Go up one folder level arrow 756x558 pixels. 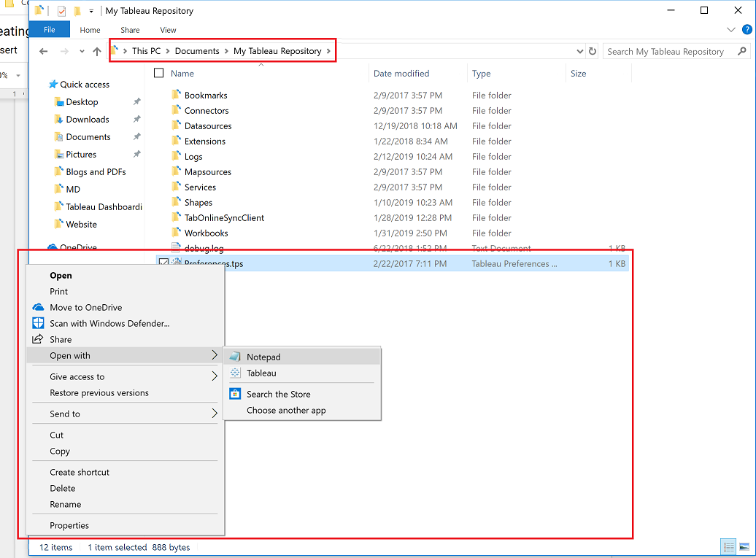(97, 51)
